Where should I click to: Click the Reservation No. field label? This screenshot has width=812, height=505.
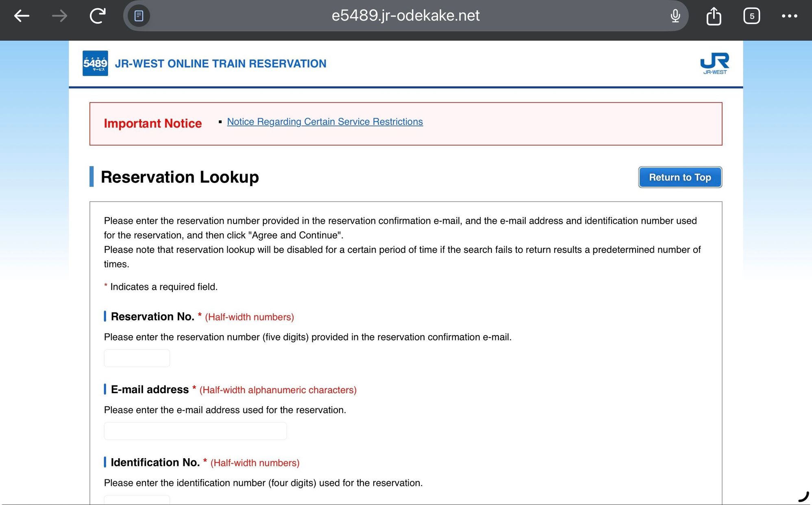click(x=152, y=316)
